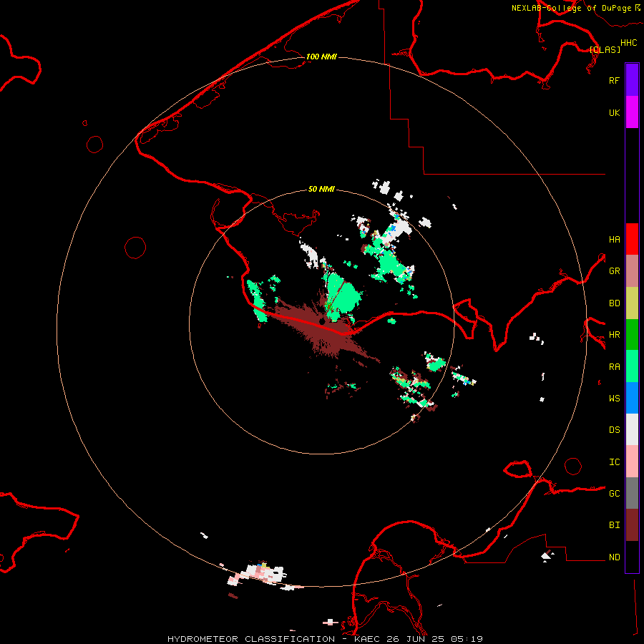The width and height of the screenshot is (644, 644).
Task: Click the "100 NMI" range ring label
Action: [321, 57]
